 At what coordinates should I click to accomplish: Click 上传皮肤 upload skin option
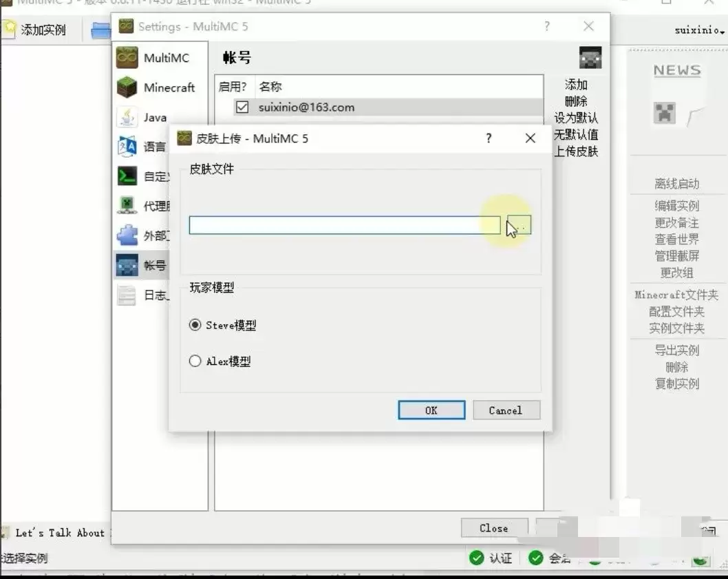pos(576,151)
